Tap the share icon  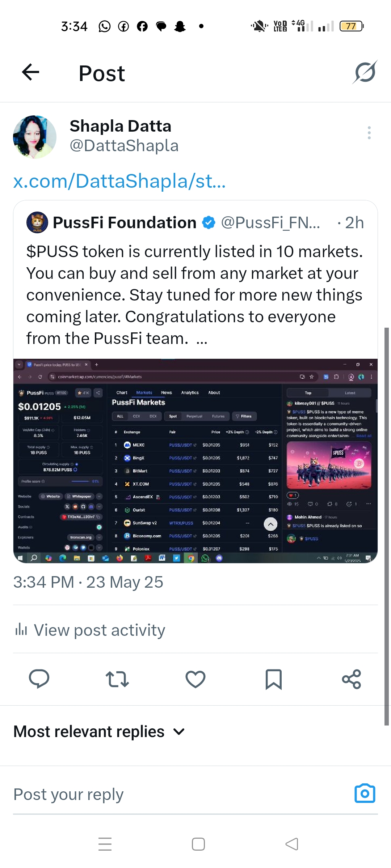pos(352,679)
